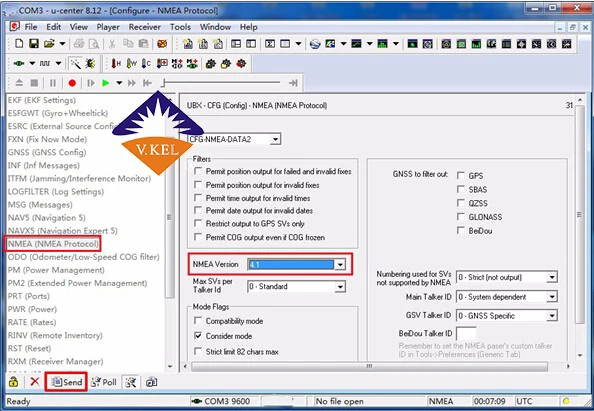Send a warmstart with the W thermometer icon
The width and height of the screenshot is (594, 411).
click(x=131, y=63)
